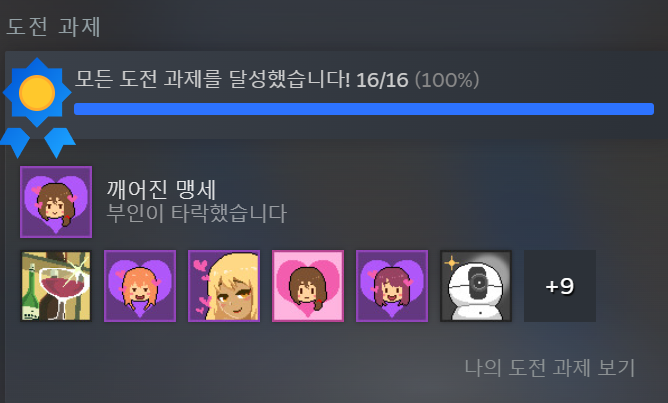The width and height of the screenshot is (668, 403).
Task: Expand the +9 more achievements tile
Action: (x=560, y=286)
